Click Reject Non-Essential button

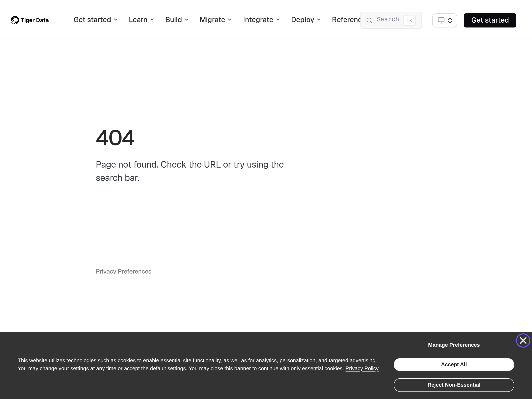pos(454,385)
